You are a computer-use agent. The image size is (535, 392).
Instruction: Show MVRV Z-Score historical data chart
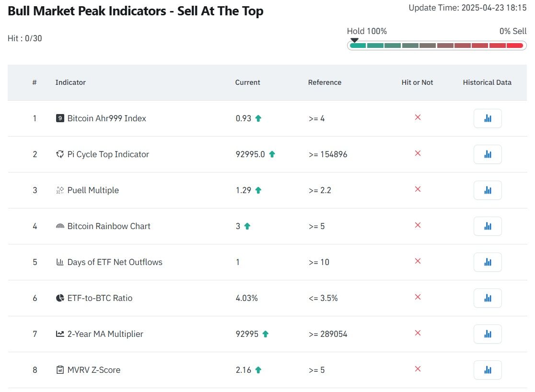[x=488, y=370]
